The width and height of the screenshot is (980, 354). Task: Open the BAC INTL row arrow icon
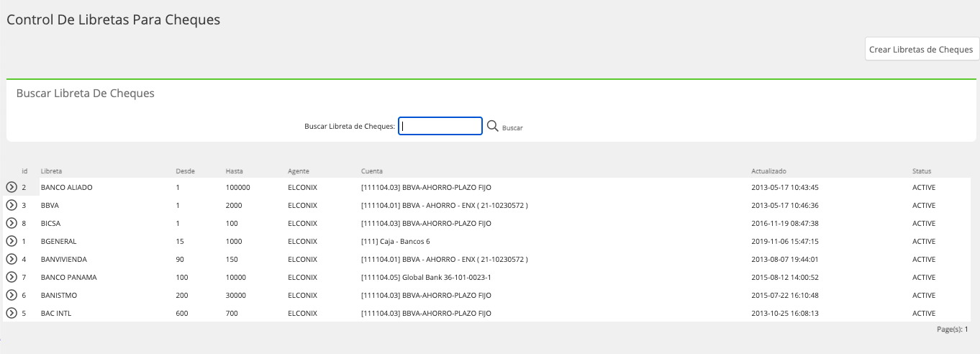point(12,313)
